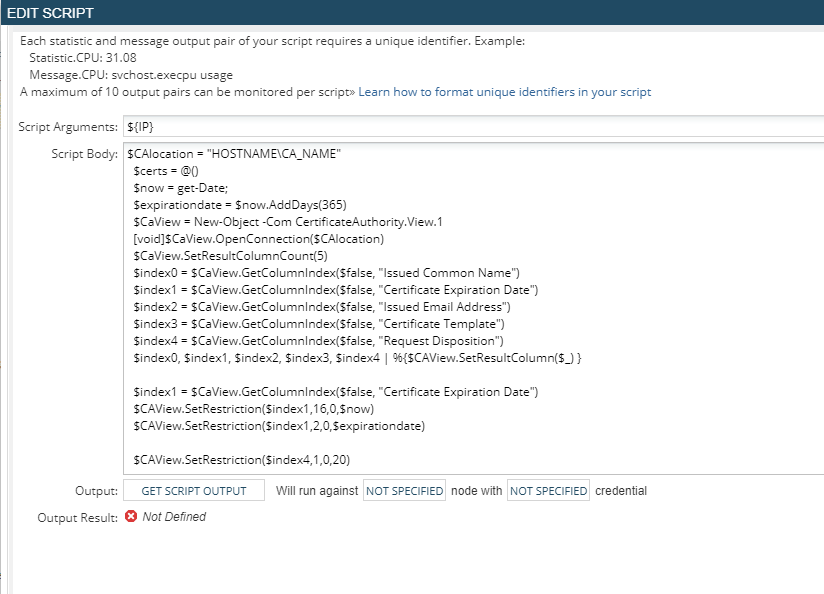Image resolution: width=824 pixels, height=594 pixels.
Task: Click the GET SCRIPT OUTPUT button
Action: tap(194, 491)
